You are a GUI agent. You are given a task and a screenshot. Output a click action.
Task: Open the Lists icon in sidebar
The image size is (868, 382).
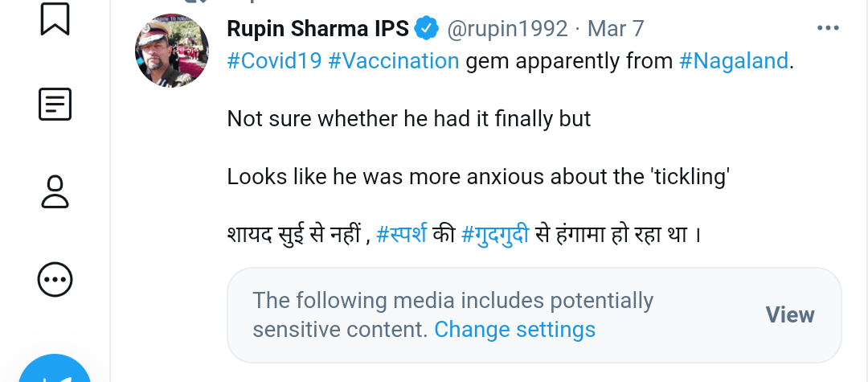tap(55, 105)
